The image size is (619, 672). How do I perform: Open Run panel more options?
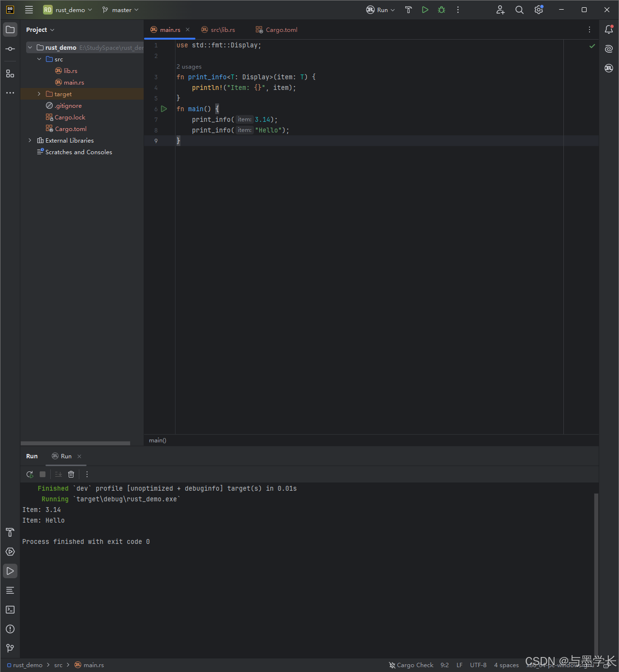(87, 474)
